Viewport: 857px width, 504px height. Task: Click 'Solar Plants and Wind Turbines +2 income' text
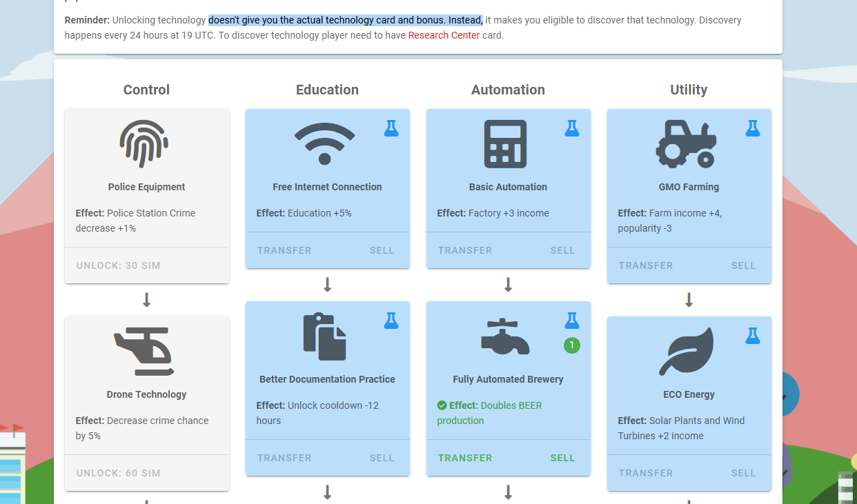pyautogui.click(x=682, y=428)
